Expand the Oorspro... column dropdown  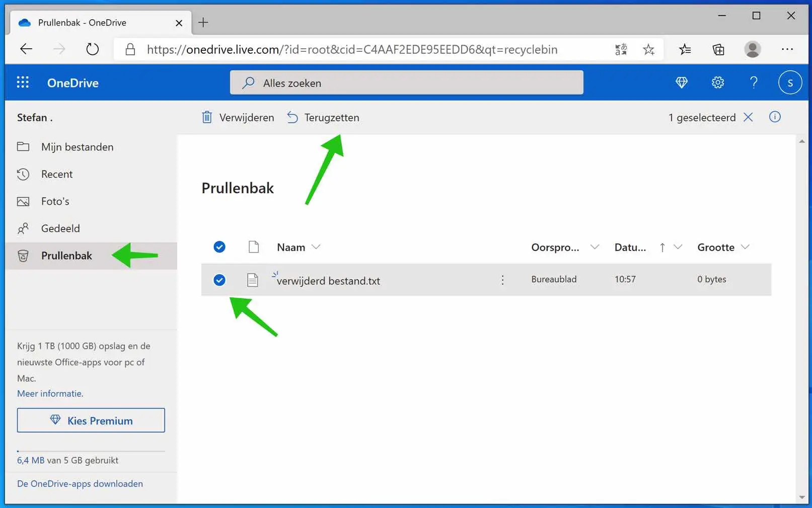(595, 247)
